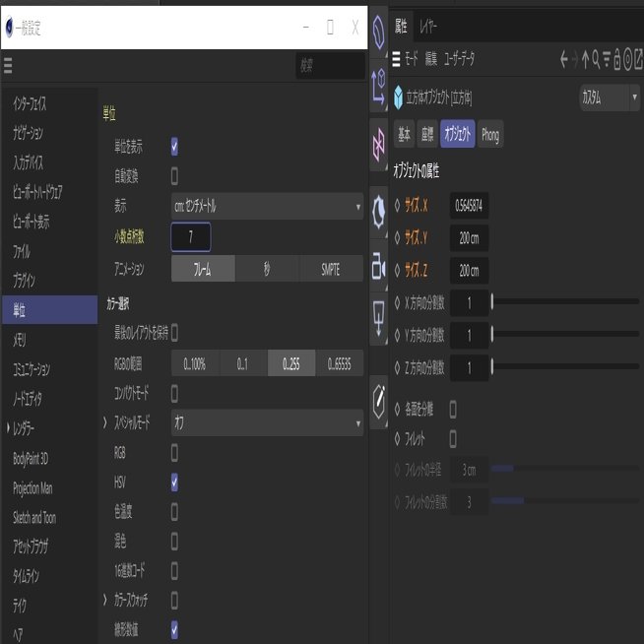The image size is (644, 644).
Task: Open the 編集 menu
Action: coord(431,59)
